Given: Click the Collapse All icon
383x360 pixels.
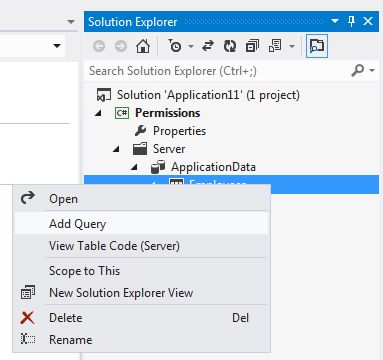Looking at the screenshot, I should pyautogui.click(x=252, y=46).
